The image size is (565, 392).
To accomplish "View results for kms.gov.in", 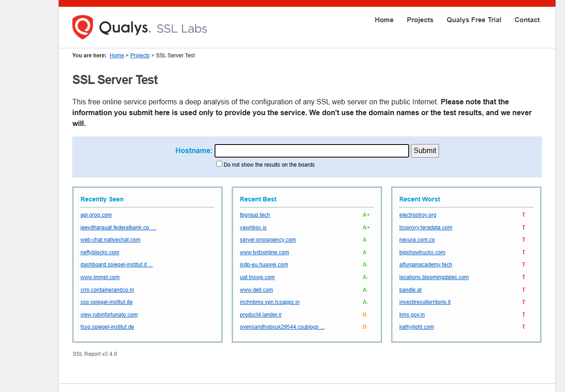I will (x=411, y=314).
